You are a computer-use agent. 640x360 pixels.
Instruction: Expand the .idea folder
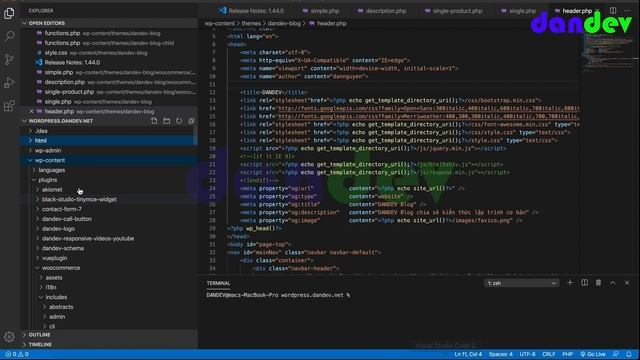pos(109,131)
